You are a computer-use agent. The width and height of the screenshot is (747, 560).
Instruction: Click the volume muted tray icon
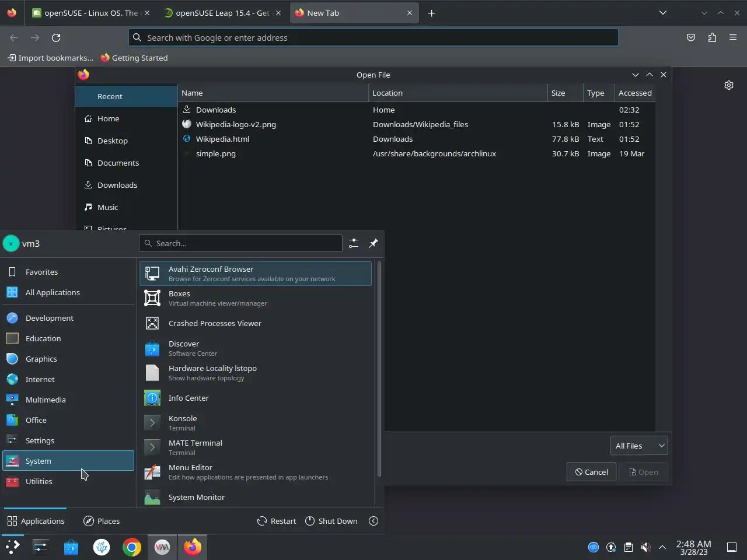tap(645, 547)
